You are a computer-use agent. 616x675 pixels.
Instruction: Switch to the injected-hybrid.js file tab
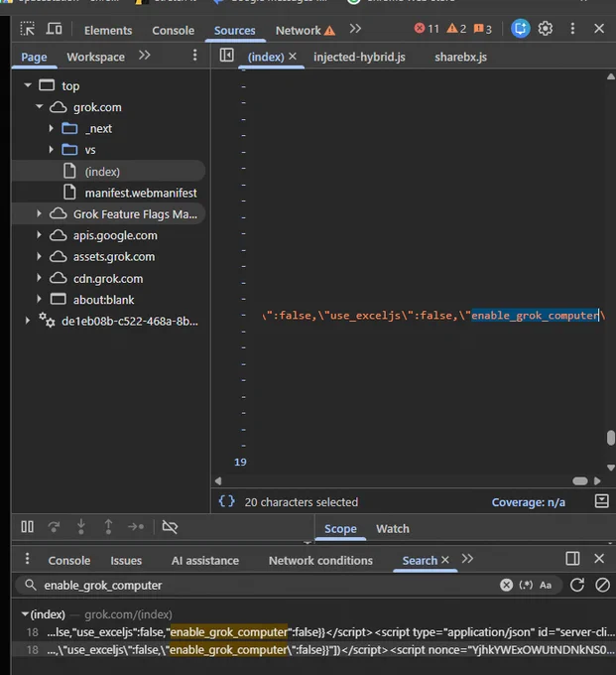359,58
